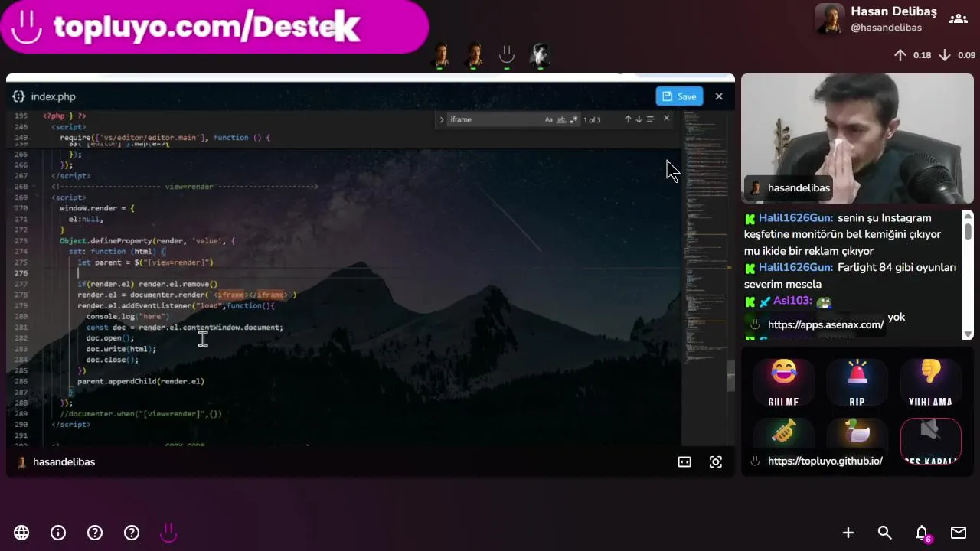Click the index.php file title
The image size is (980, 551).
click(x=54, y=96)
